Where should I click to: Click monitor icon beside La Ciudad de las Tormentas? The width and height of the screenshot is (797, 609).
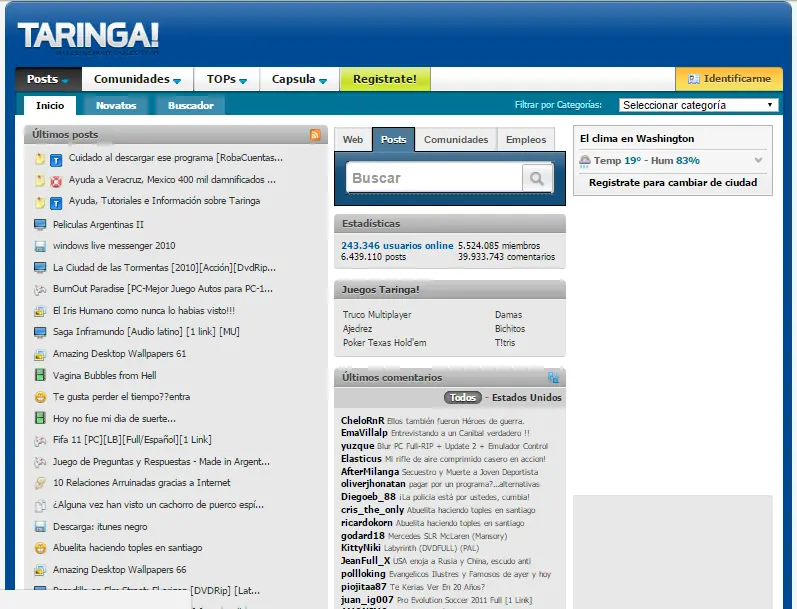(40, 267)
